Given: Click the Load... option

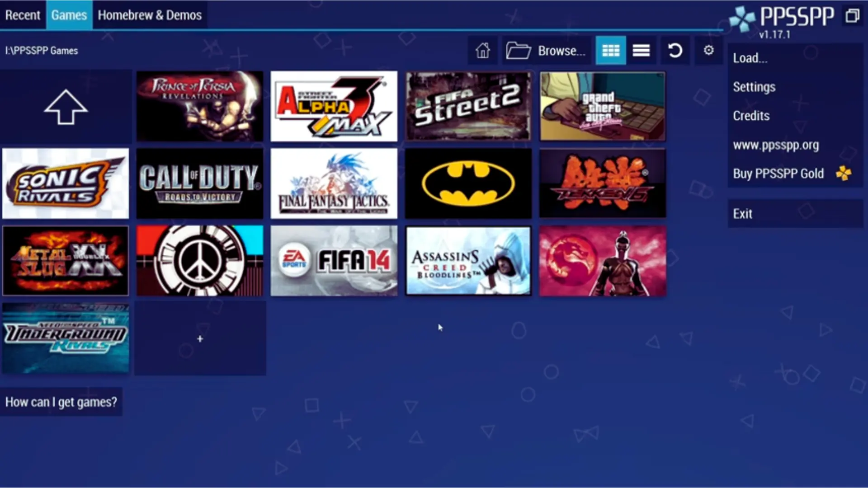Looking at the screenshot, I should coord(750,58).
